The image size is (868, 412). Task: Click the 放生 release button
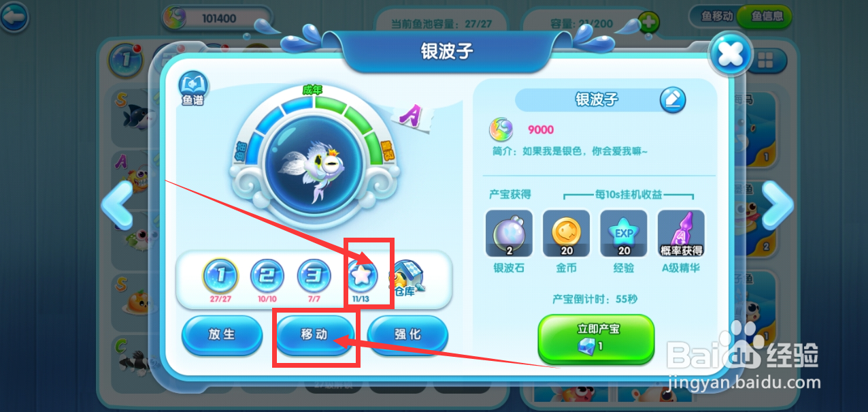(x=222, y=334)
